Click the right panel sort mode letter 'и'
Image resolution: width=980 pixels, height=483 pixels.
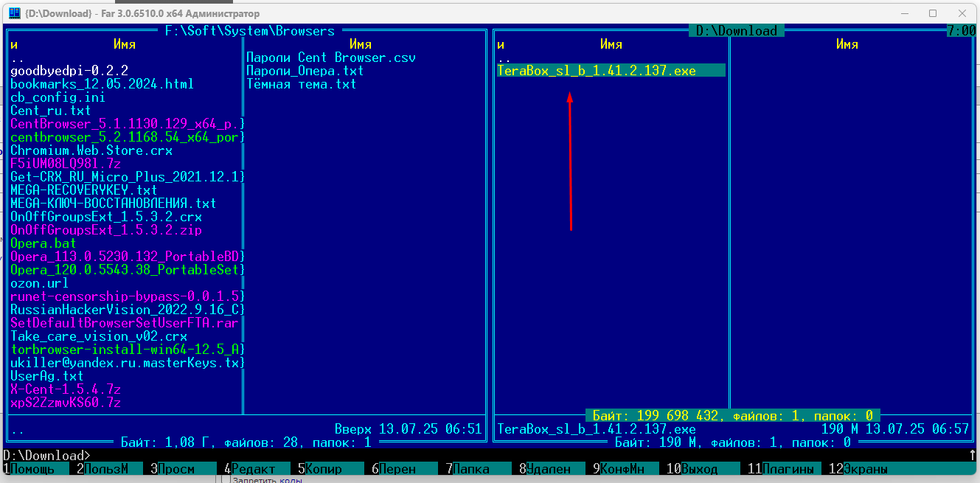(501, 44)
